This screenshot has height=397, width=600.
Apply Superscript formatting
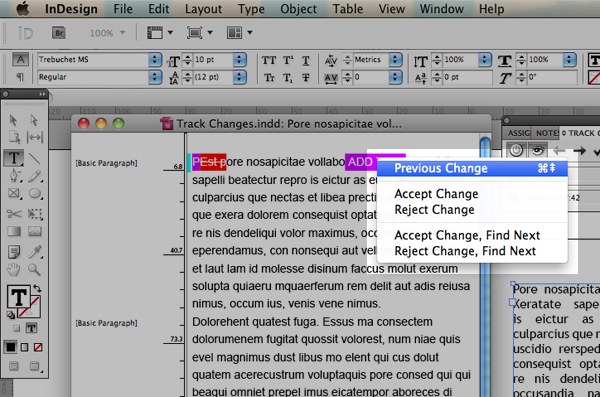coord(288,60)
